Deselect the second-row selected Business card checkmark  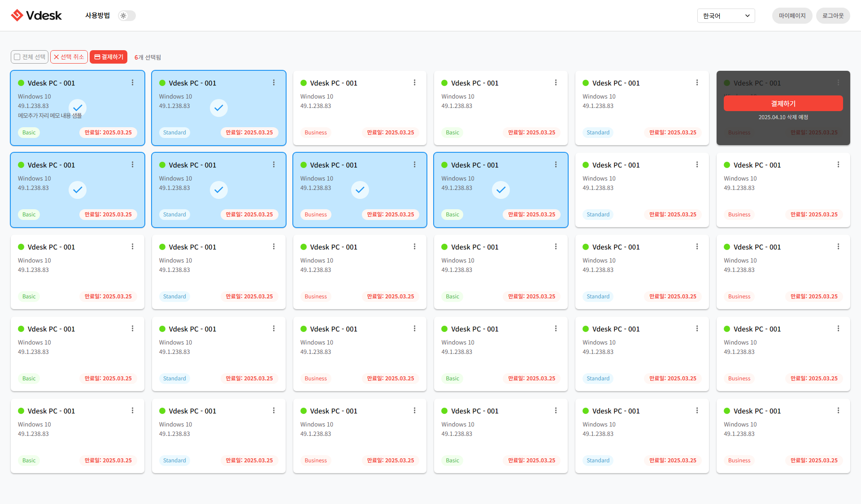pos(360,190)
